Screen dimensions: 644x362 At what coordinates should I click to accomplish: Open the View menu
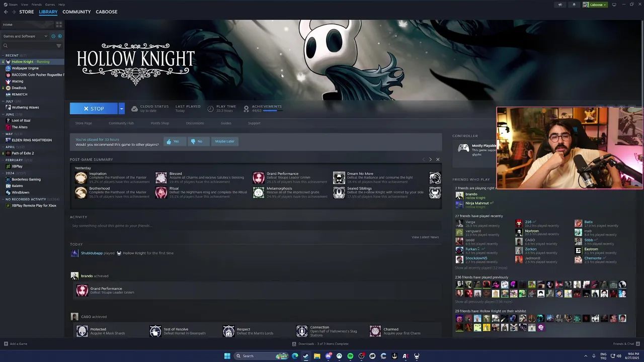point(24,5)
